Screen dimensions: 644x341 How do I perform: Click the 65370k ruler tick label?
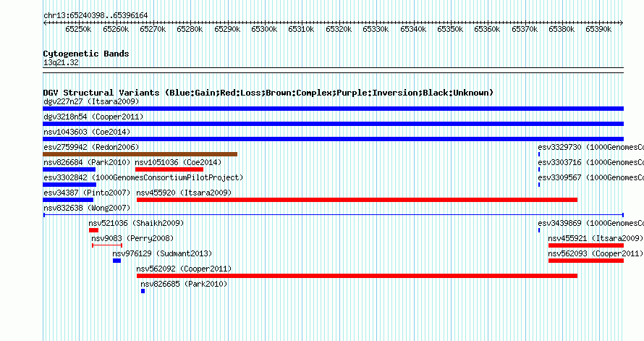coord(525,29)
